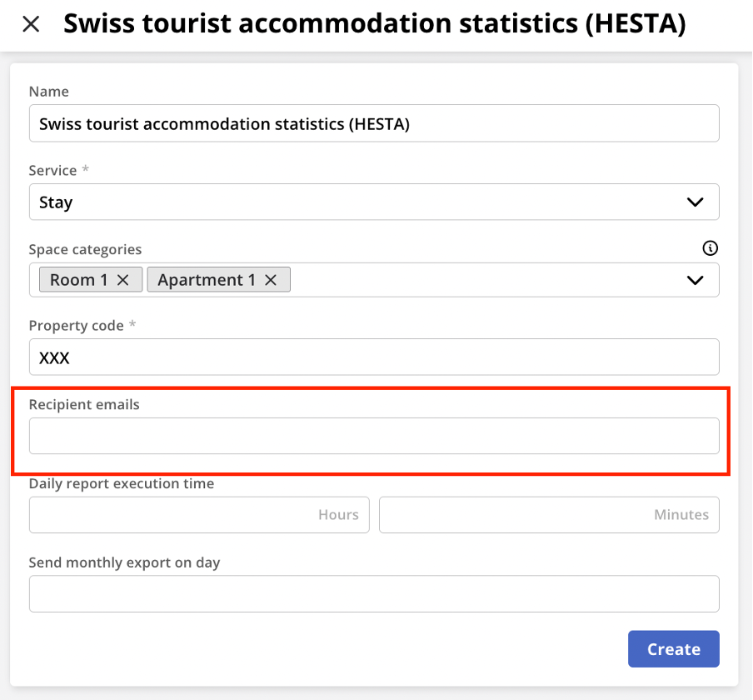Focus the Hours input for daily report
The image size is (753, 700).
(x=199, y=514)
